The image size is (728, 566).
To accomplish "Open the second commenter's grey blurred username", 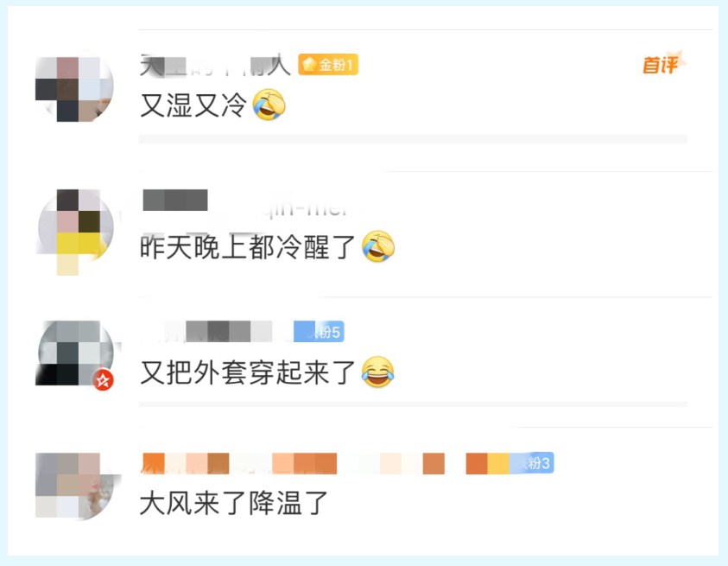I will pyautogui.click(x=175, y=200).
